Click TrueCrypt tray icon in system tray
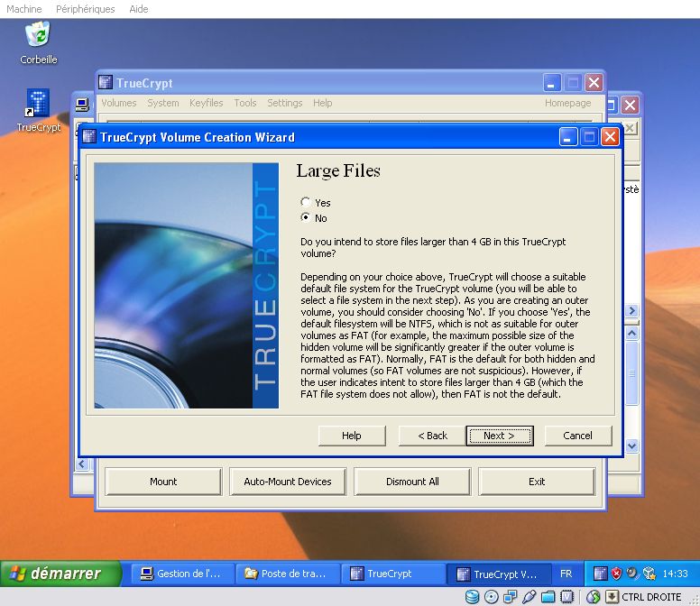Viewport: 700px width, 606px height. coord(601,574)
